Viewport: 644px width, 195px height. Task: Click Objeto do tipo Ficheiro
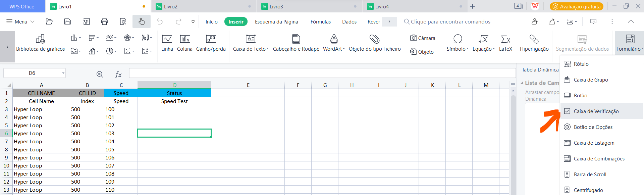tap(375, 43)
